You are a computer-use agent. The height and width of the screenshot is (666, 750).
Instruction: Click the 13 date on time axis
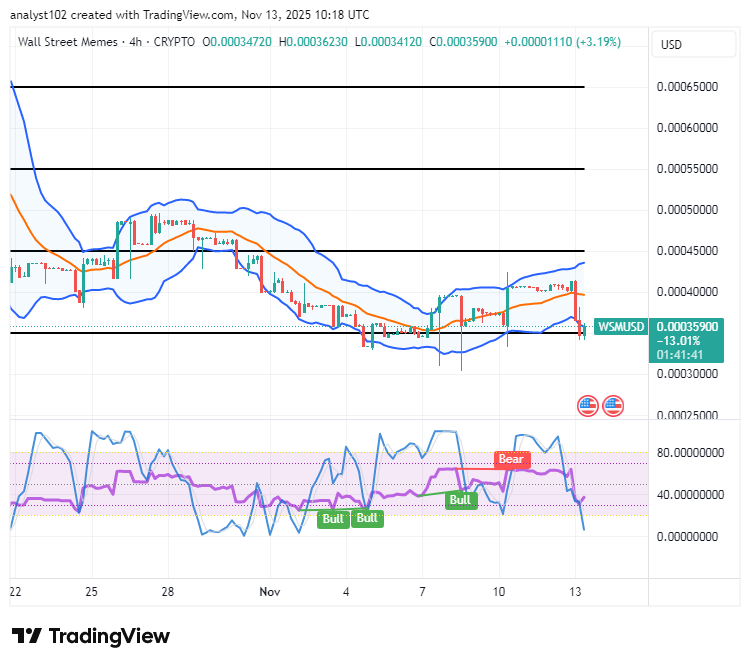(575, 592)
